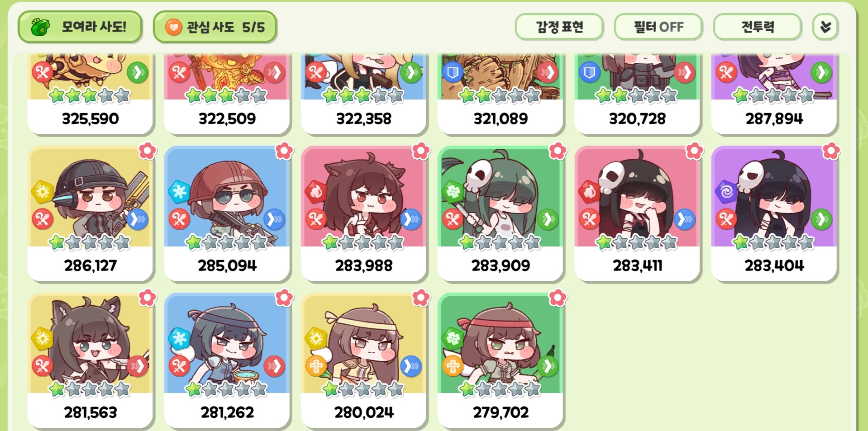Click the blue snowflake element icon on 285,094 card
This screenshot has height=431, width=868.
click(x=179, y=192)
